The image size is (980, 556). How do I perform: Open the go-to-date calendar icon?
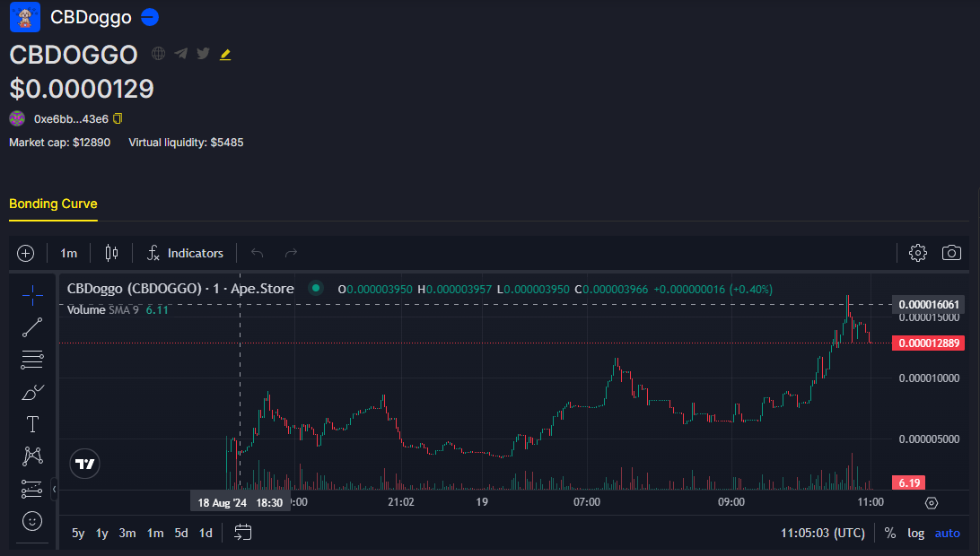(242, 533)
